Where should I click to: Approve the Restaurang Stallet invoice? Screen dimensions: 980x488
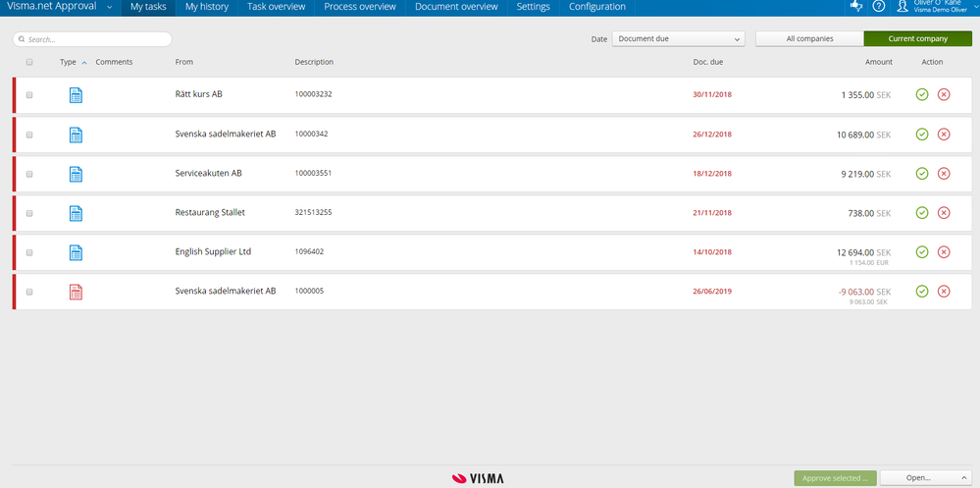(x=922, y=213)
